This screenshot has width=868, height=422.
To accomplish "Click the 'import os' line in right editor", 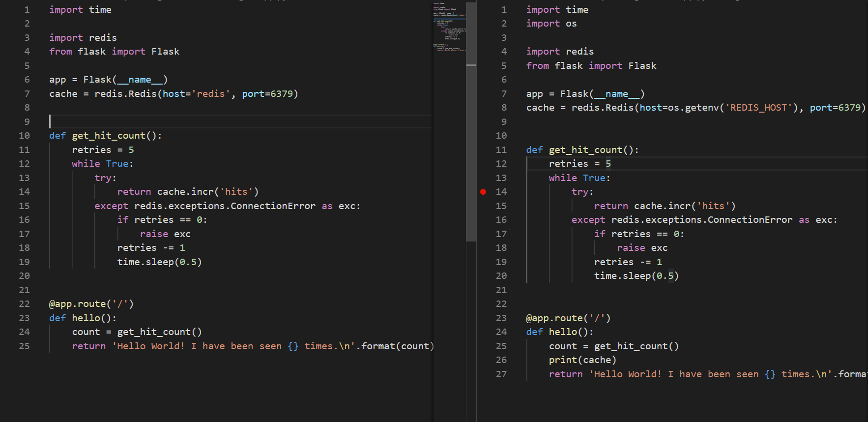I will tap(551, 24).
